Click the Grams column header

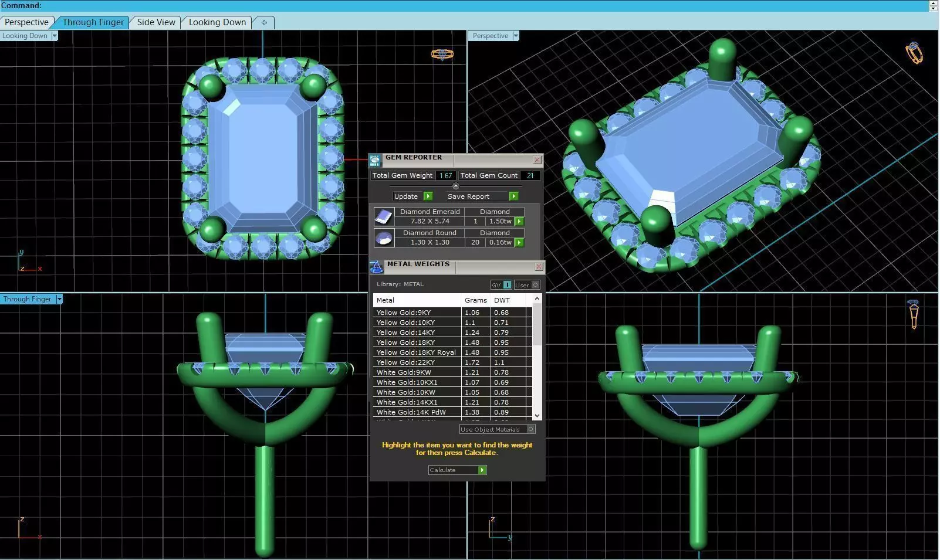(x=476, y=300)
